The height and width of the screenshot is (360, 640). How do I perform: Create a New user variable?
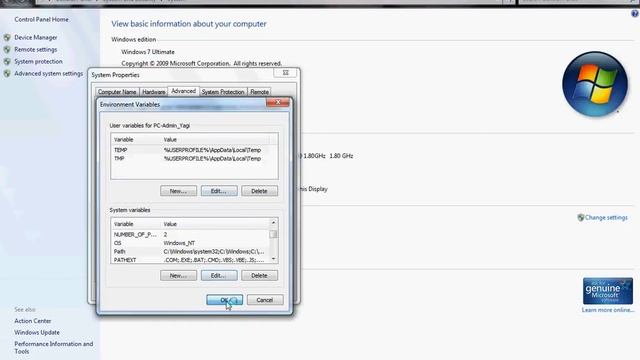point(178,191)
